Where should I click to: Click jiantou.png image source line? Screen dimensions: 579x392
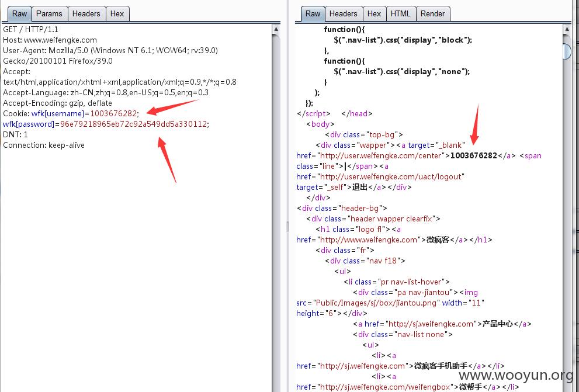[390, 303]
